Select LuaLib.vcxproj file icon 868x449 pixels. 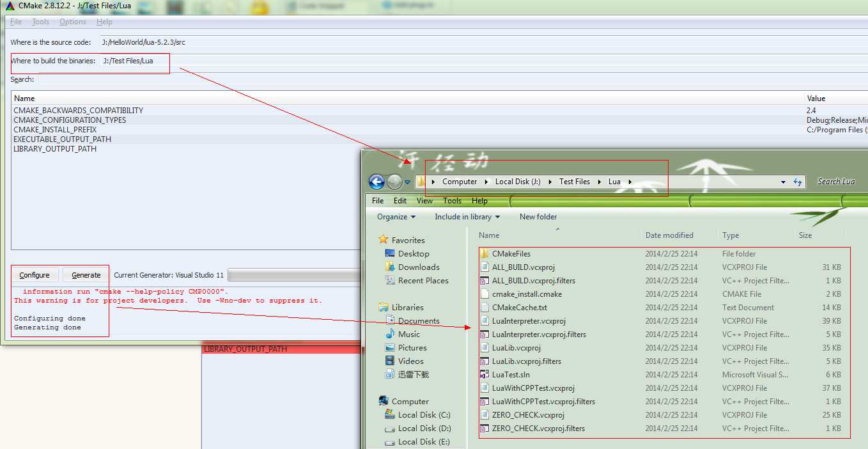pyautogui.click(x=484, y=348)
